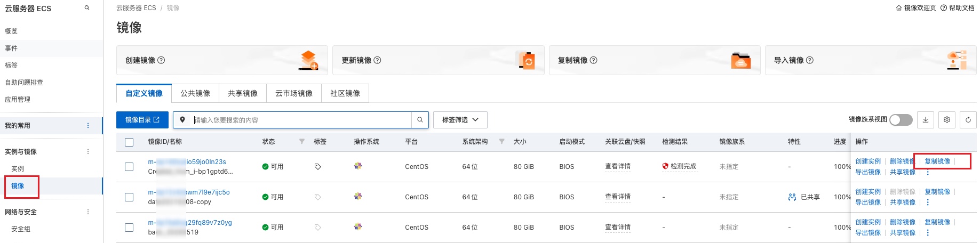Expand 我的常用 section options menu
The image size is (980, 243).
coord(88,126)
